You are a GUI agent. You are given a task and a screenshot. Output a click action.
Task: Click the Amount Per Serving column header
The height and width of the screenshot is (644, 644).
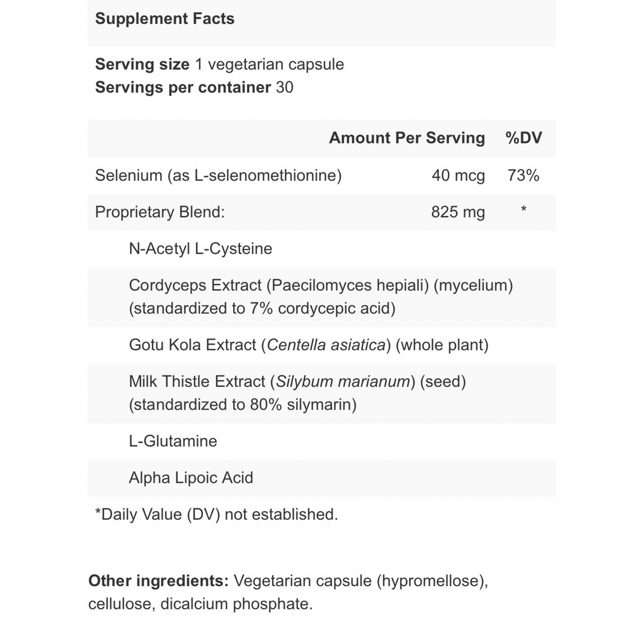407,138
